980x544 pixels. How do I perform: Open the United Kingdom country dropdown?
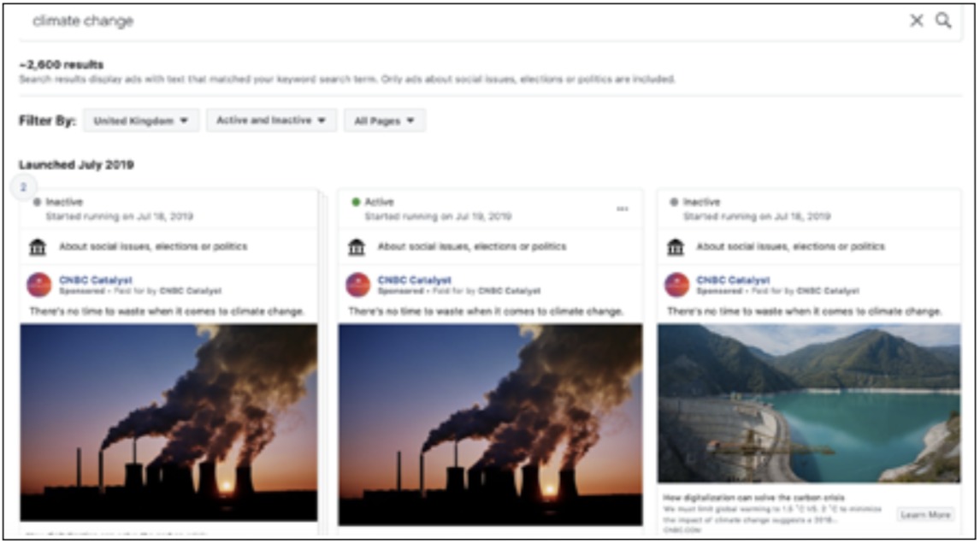[141, 121]
